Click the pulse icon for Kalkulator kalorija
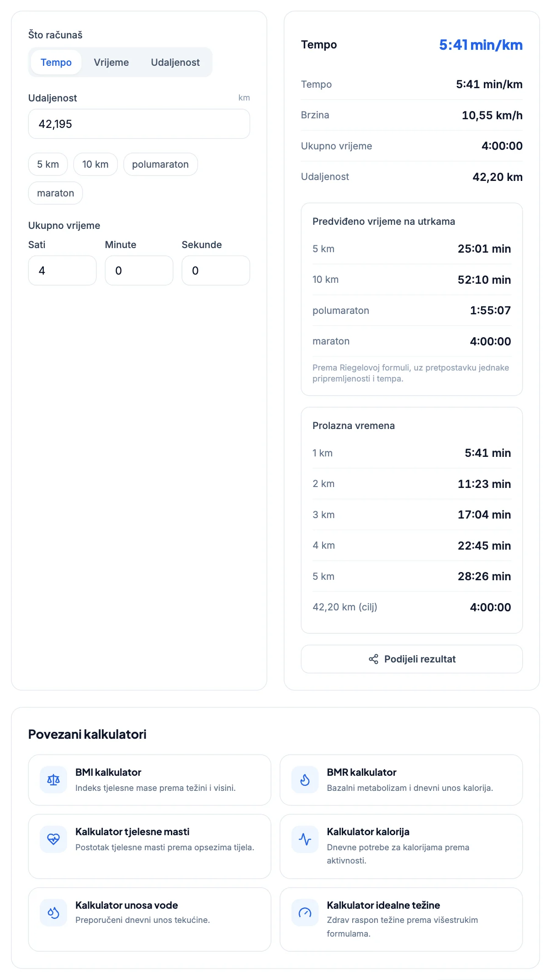 tap(305, 839)
